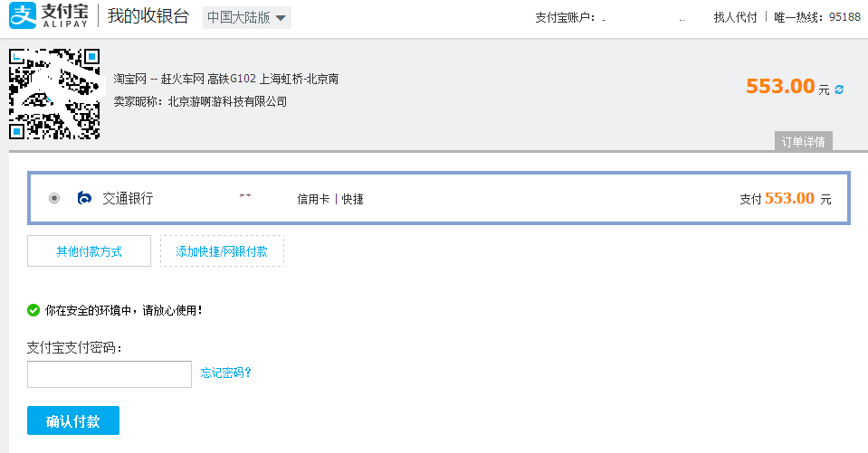Click the 我的收银台 title
868x453 pixels.
(x=148, y=16)
